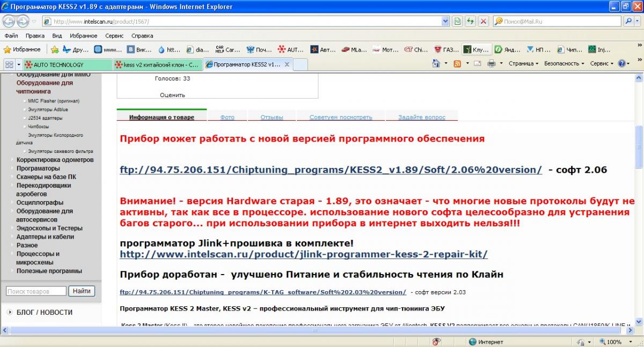Click the Сканеры на базе ПК sidebar link
Image resolution: width=644 pixels, height=347 pixels.
pyautogui.click(x=46, y=177)
